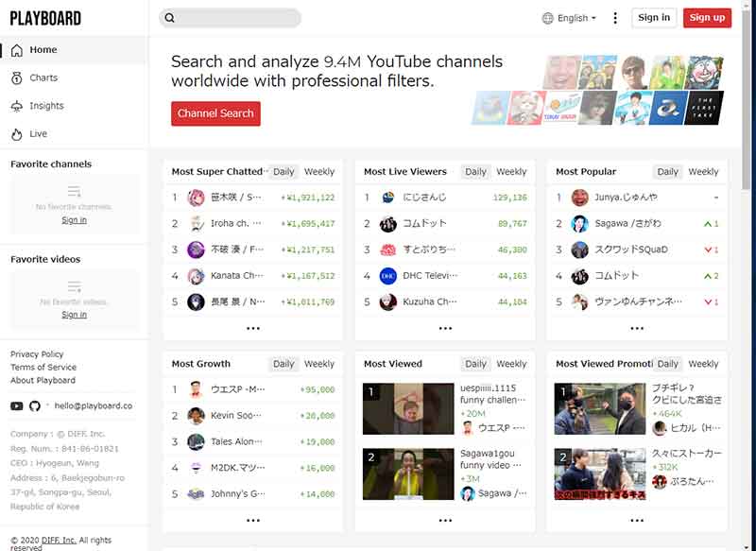
Task: Open the second Most Viewed Promotion thumbnail
Action: pos(600,474)
